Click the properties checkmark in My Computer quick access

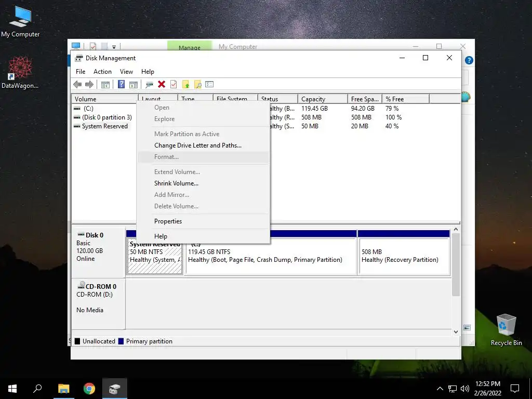point(93,46)
